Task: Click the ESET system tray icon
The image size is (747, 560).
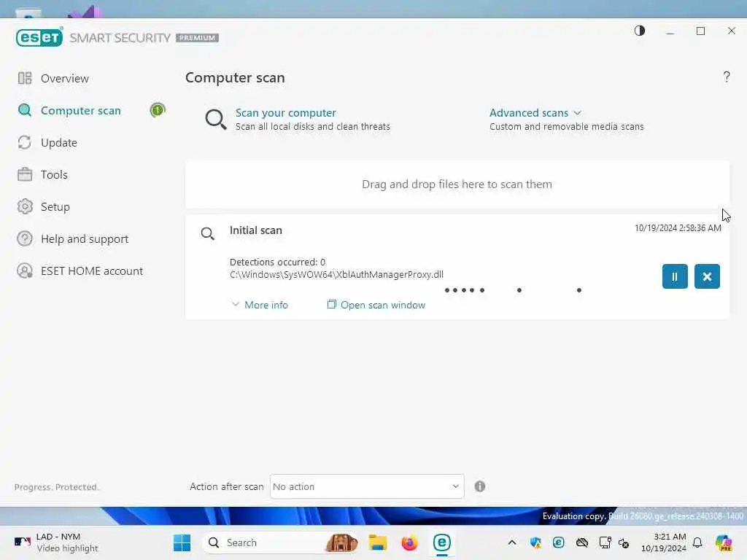Action: [558, 542]
